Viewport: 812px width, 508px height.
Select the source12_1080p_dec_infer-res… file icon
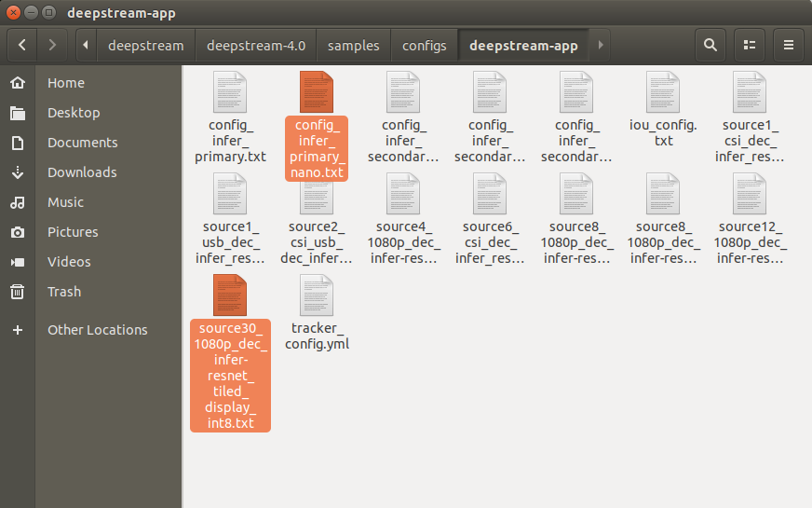[x=750, y=193]
